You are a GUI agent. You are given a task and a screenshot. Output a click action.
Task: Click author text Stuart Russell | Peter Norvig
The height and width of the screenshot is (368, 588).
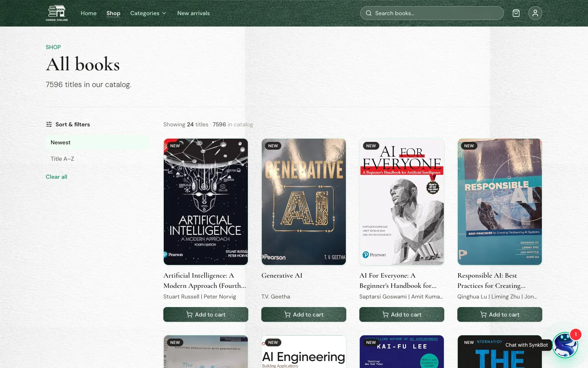coord(200,296)
